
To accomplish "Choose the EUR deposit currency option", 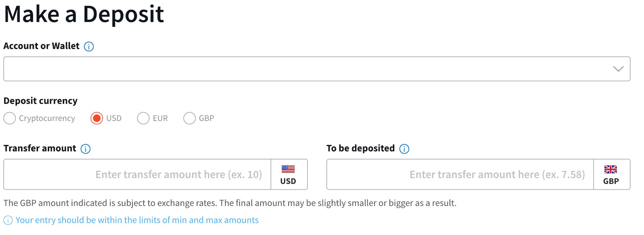I will 143,118.
